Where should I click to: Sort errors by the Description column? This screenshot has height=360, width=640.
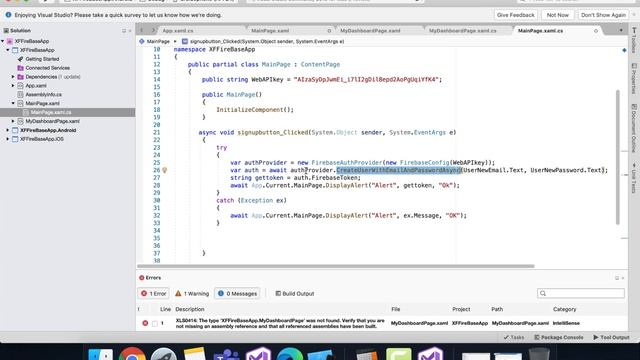point(190,309)
